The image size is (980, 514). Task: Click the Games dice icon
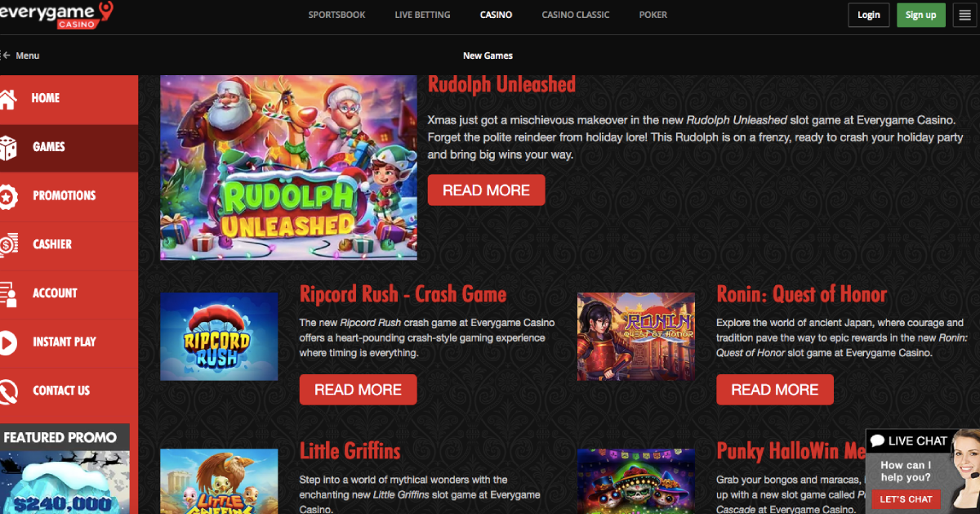(7, 148)
